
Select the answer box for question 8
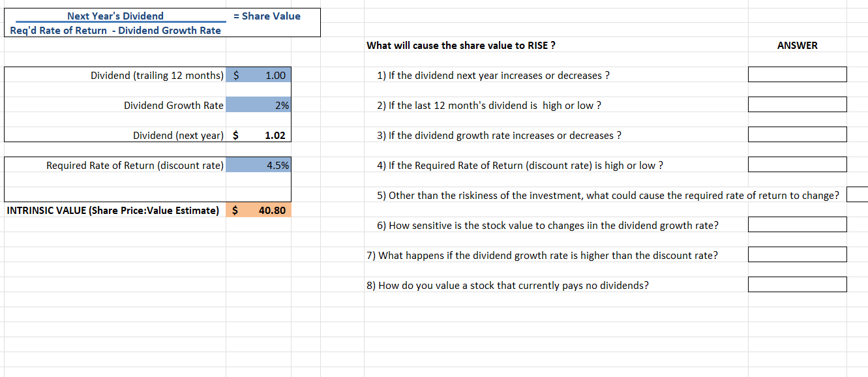(x=797, y=284)
